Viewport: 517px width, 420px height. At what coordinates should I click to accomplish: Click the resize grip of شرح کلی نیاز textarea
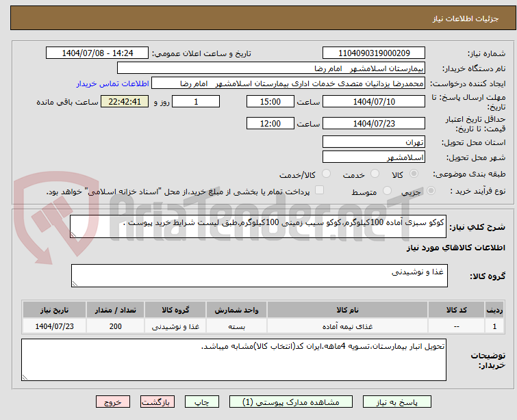73,234
